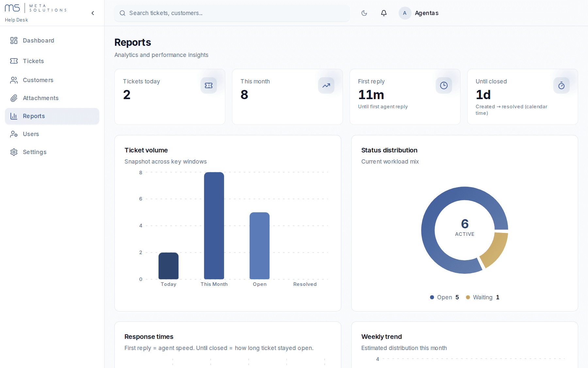Open the Dashboard page

point(52,41)
